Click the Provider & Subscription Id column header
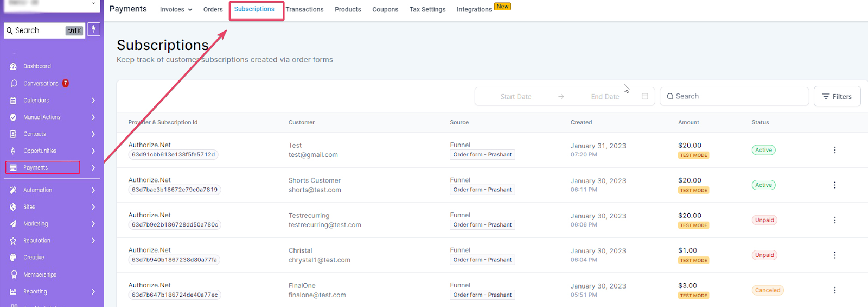The image size is (868, 307). tap(163, 122)
